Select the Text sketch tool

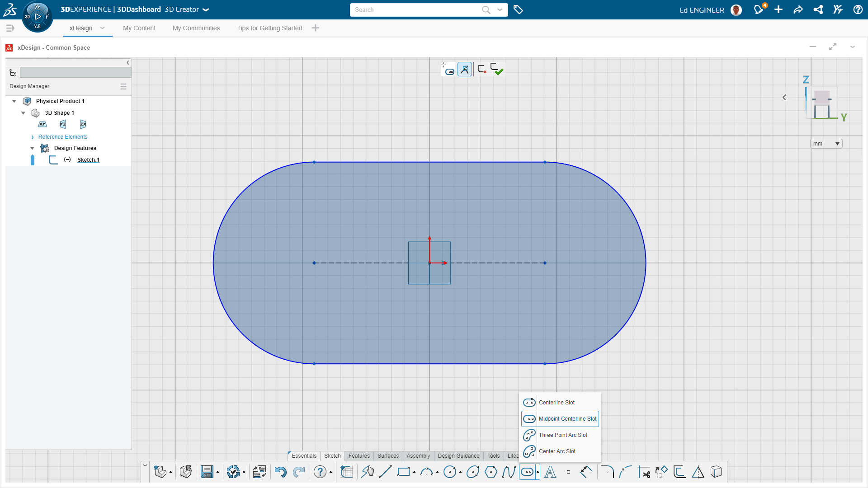pyautogui.click(x=550, y=472)
